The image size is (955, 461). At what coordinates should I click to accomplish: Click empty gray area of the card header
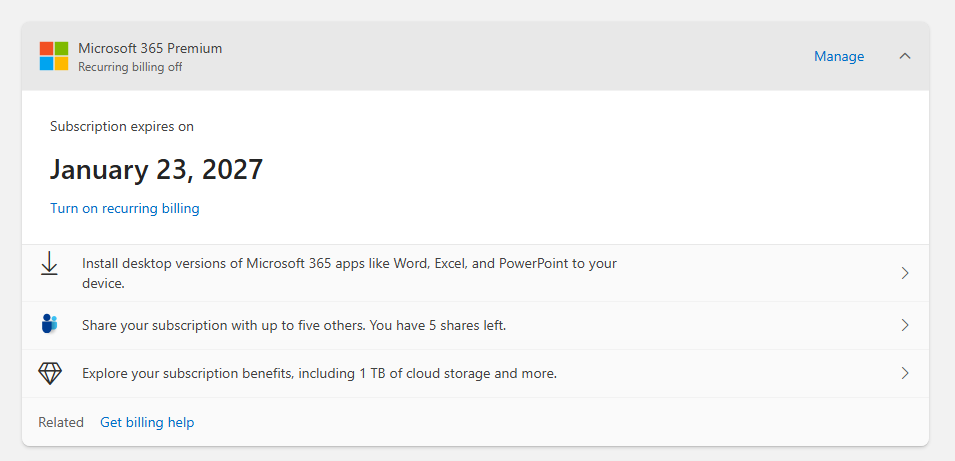(x=500, y=56)
